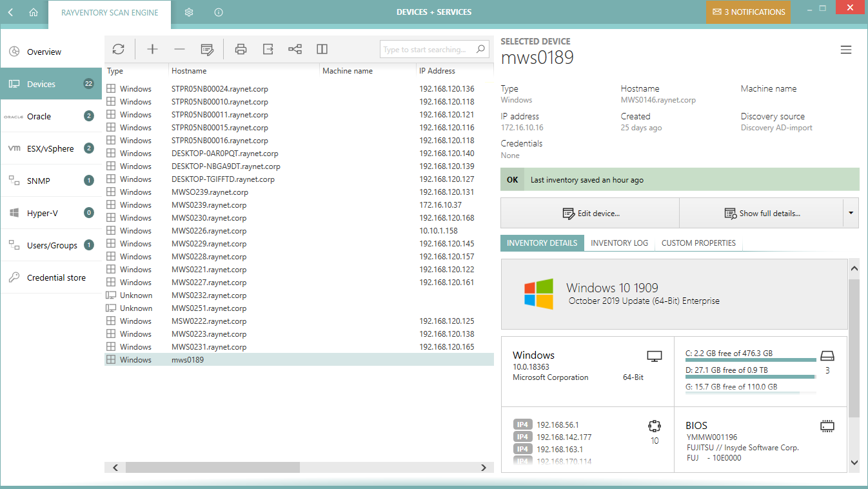868x489 pixels.
Task: Click the Edit device button
Action: pyautogui.click(x=590, y=213)
